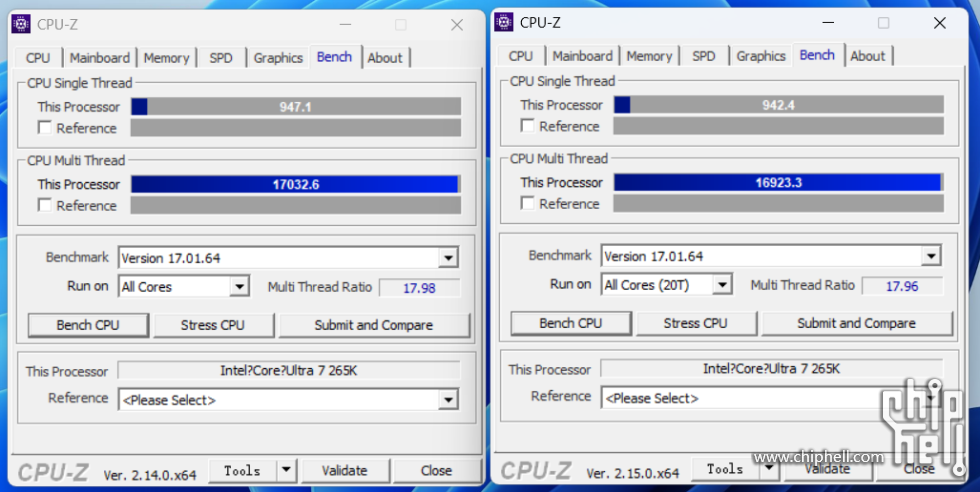The height and width of the screenshot is (492, 980).
Task: Click Validate button in left window
Action: (x=344, y=470)
